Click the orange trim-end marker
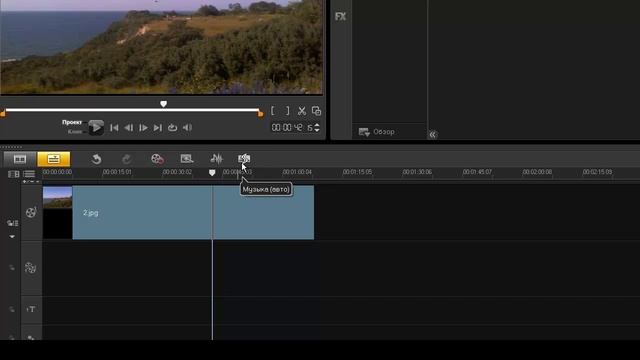The height and width of the screenshot is (360, 640). tap(261, 114)
